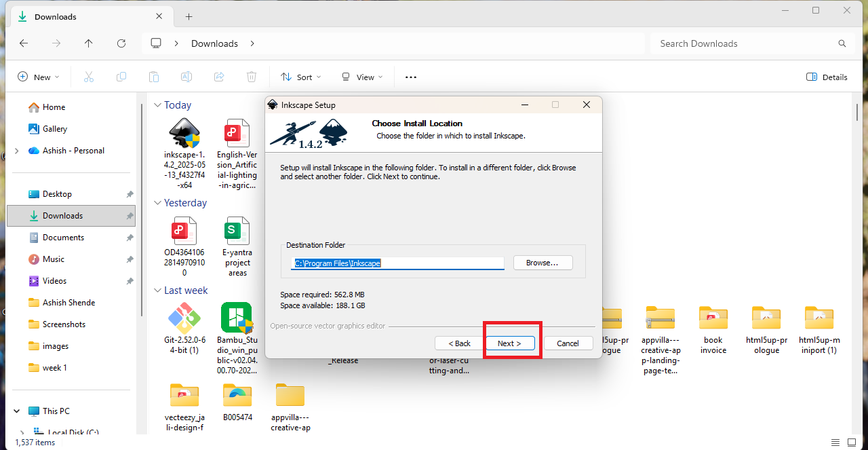Collapse the Today group
This screenshot has width=868, height=450.
coord(157,105)
